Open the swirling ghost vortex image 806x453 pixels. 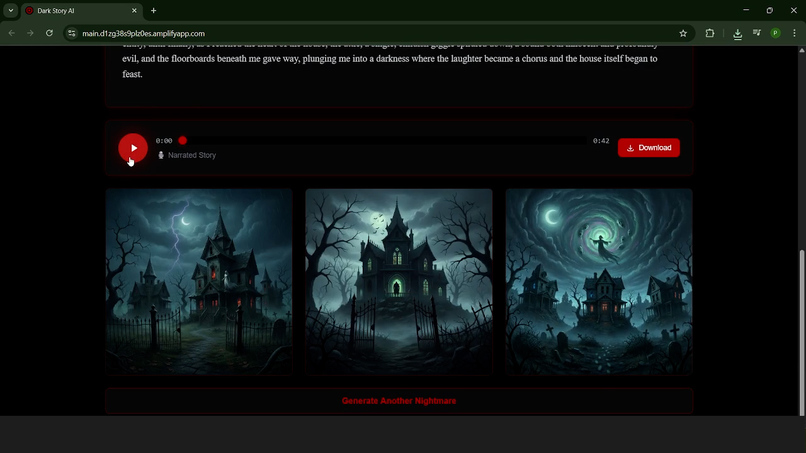pyautogui.click(x=599, y=282)
